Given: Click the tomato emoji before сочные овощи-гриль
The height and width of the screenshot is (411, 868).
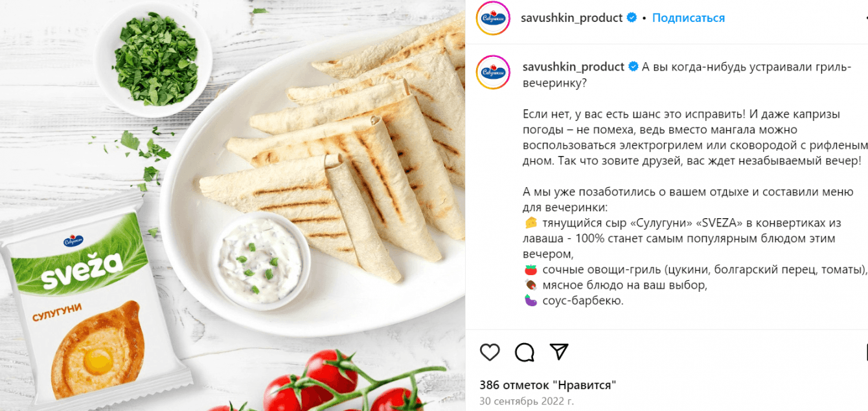Looking at the screenshot, I should tap(531, 270).
